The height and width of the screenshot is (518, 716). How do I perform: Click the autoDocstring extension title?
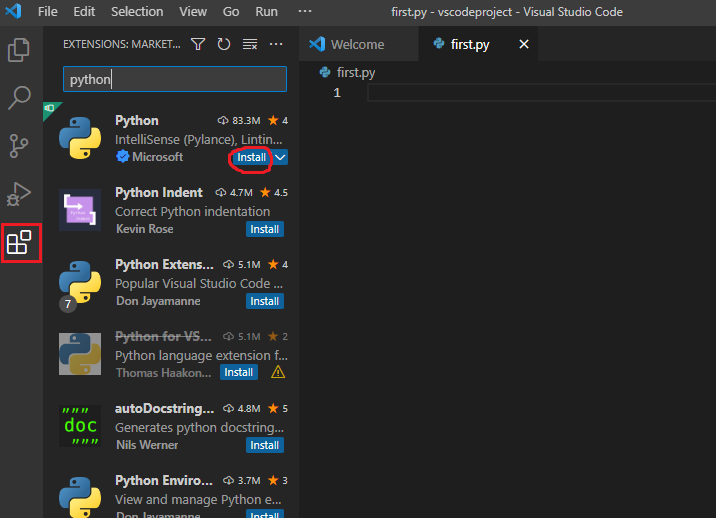164,408
